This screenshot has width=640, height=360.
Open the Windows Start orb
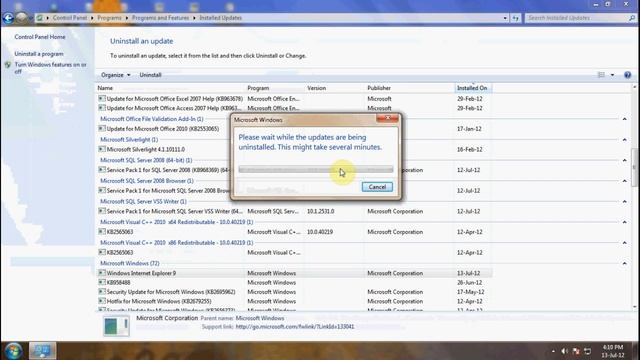(13, 351)
